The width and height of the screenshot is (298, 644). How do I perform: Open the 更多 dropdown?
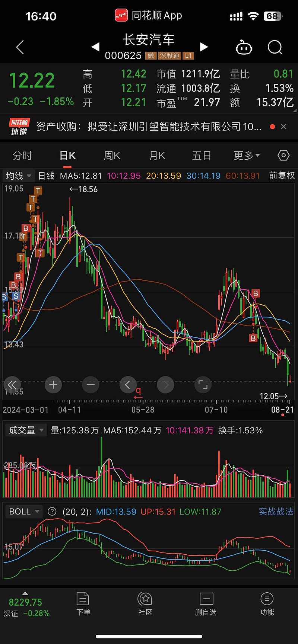tap(247, 156)
